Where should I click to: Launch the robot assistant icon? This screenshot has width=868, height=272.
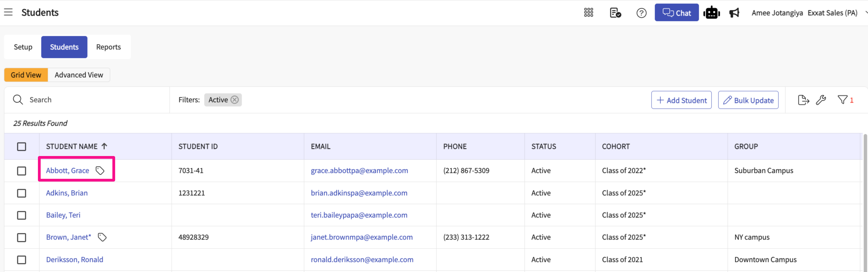pyautogui.click(x=711, y=13)
